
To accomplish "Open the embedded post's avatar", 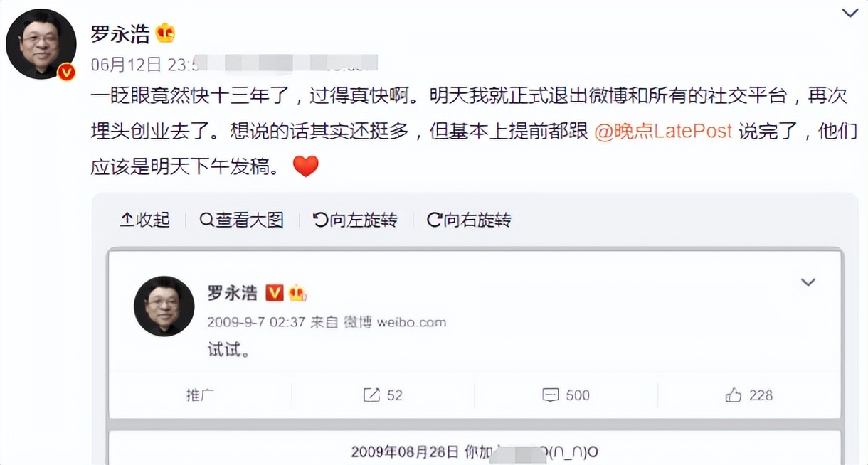I will [164, 306].
